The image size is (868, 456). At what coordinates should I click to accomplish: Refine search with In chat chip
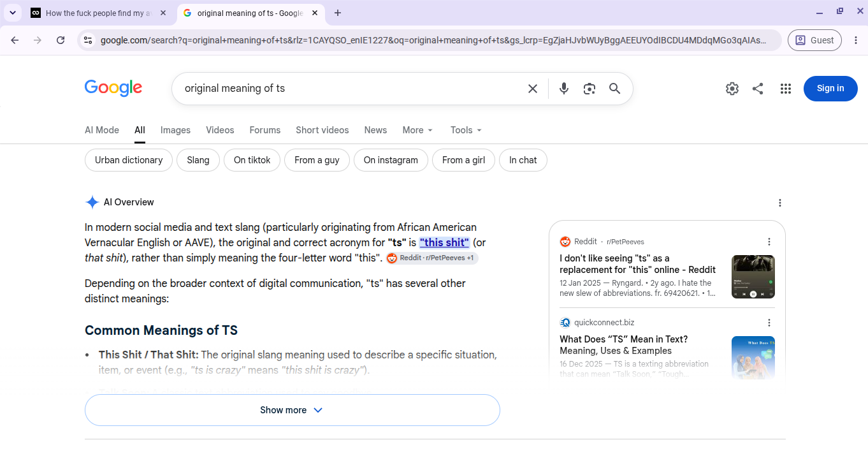[x=523, y=160]
